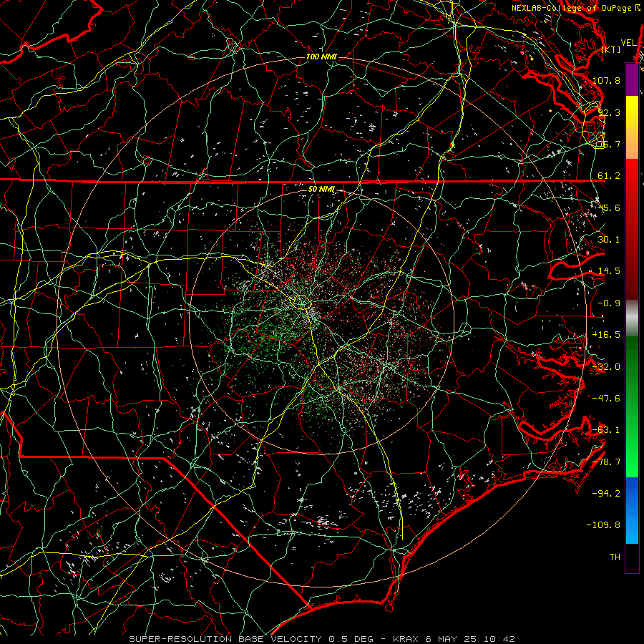
Task: Select the 76.7 scale value
Action: [609, 144]
